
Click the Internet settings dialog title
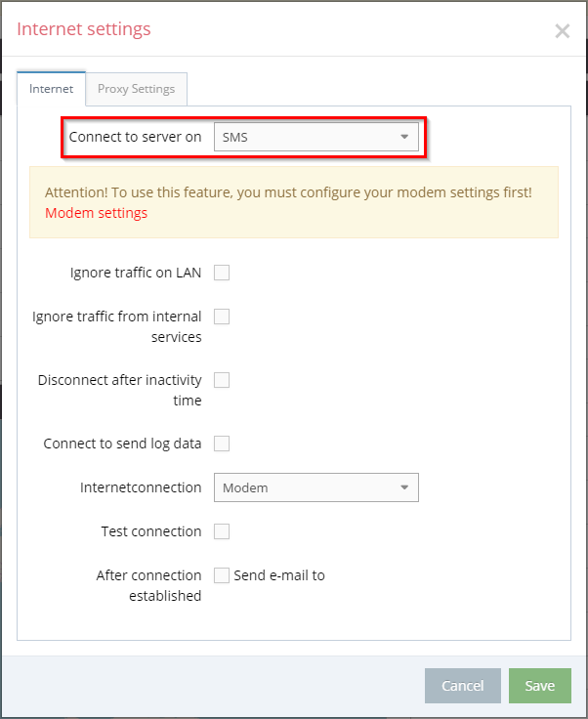pos(84,29)
